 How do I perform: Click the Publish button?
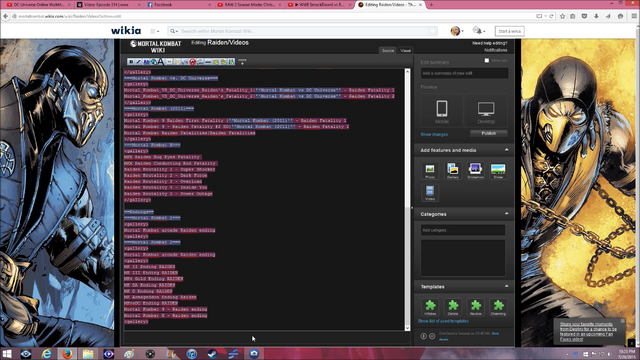coord(489,133)
